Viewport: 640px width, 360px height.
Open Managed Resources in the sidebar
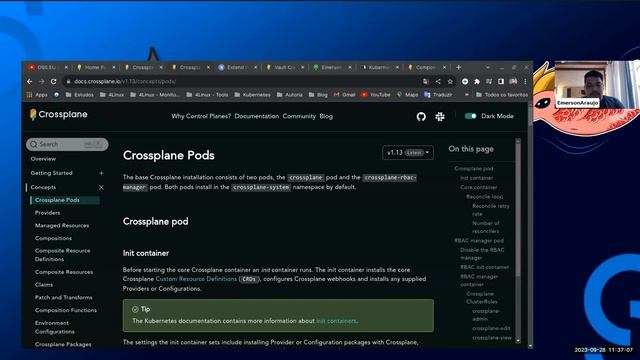62,225
